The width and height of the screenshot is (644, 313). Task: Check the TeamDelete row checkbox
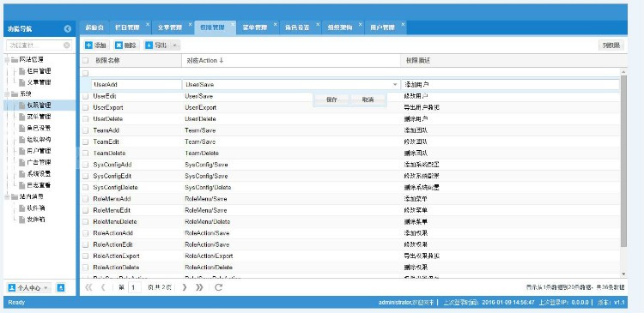[85, 153]
